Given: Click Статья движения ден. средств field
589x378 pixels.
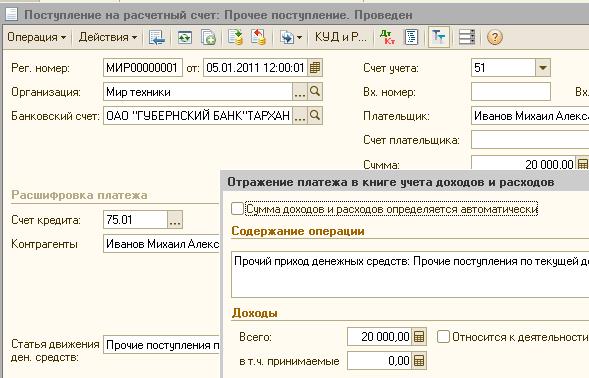Looking at the screenshot, I should click(162, 345).
